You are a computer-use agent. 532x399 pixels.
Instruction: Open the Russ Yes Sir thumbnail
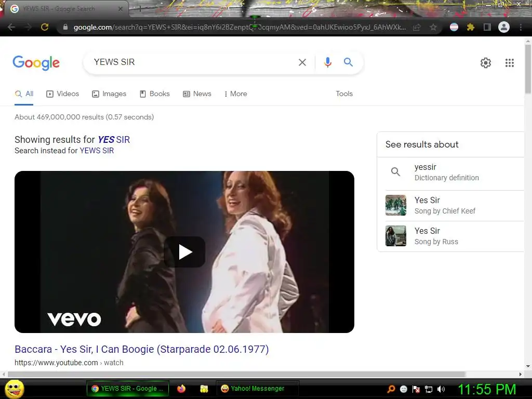(395, 236)
